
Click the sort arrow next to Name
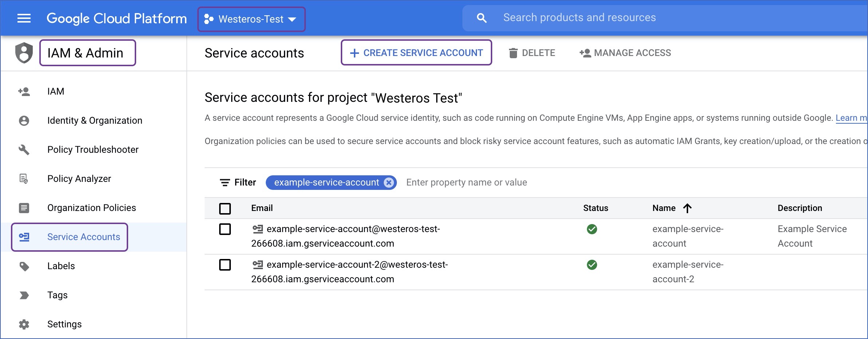(687, 208)
